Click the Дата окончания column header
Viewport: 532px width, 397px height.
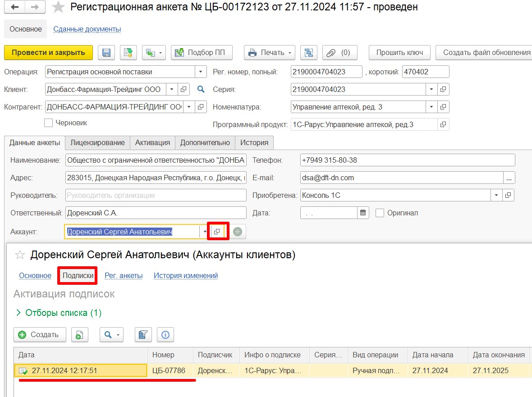pyautogui.click(x=498, y=355)
